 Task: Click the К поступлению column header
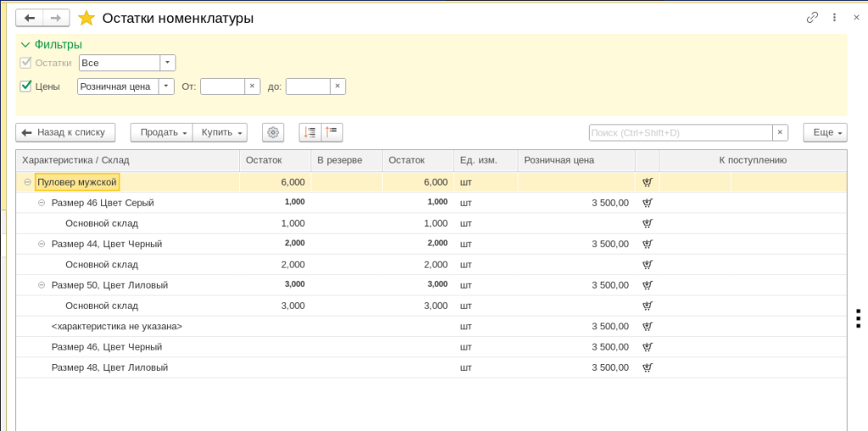[753, 160]
